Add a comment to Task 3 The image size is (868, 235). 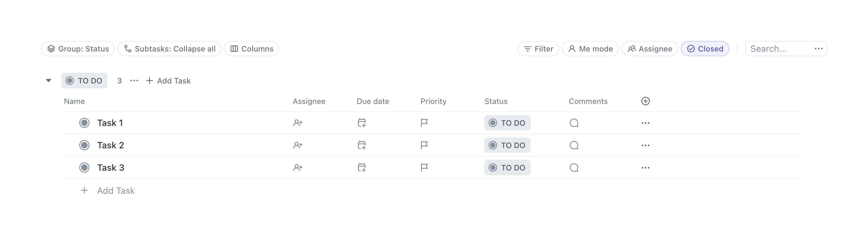(x=574, y=167)
